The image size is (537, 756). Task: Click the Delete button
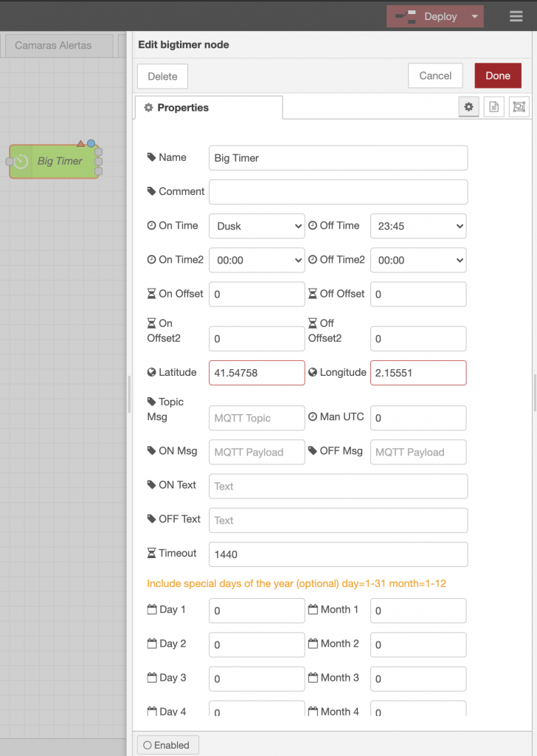click(x=162, y=76)
